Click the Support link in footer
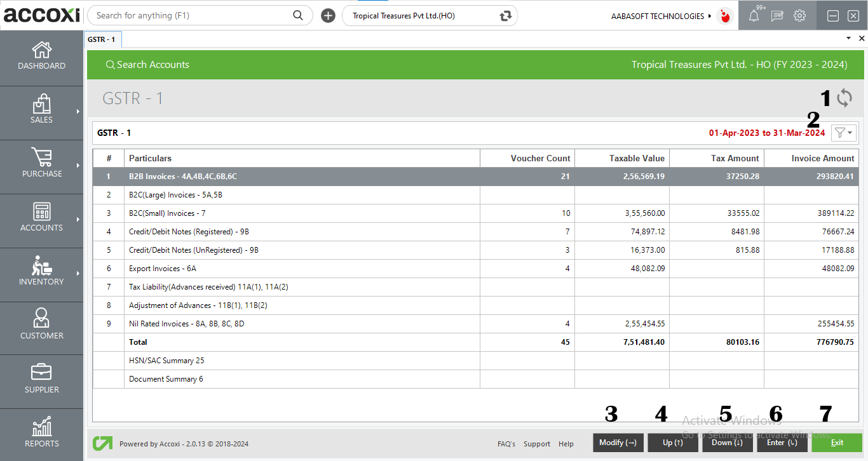Viewport: 868px width, 461px height. coord(537,444)
